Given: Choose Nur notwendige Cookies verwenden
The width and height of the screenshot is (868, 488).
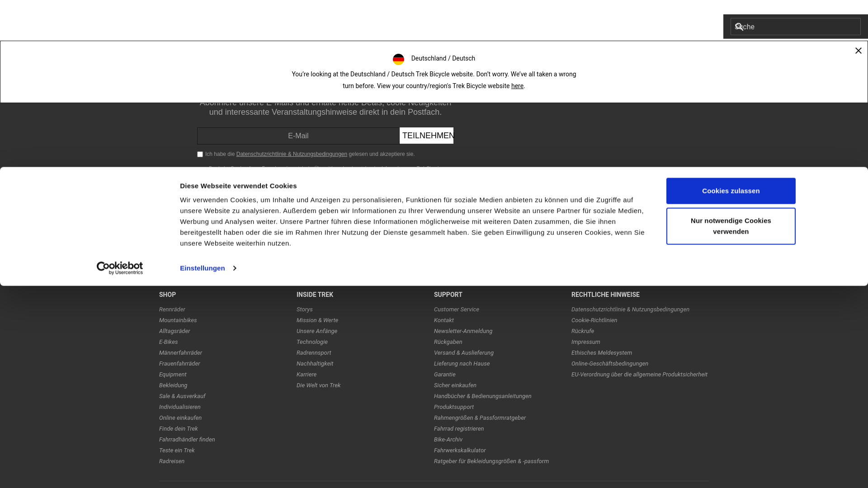Looking at the screenshot, I should (x=731, y=226).
